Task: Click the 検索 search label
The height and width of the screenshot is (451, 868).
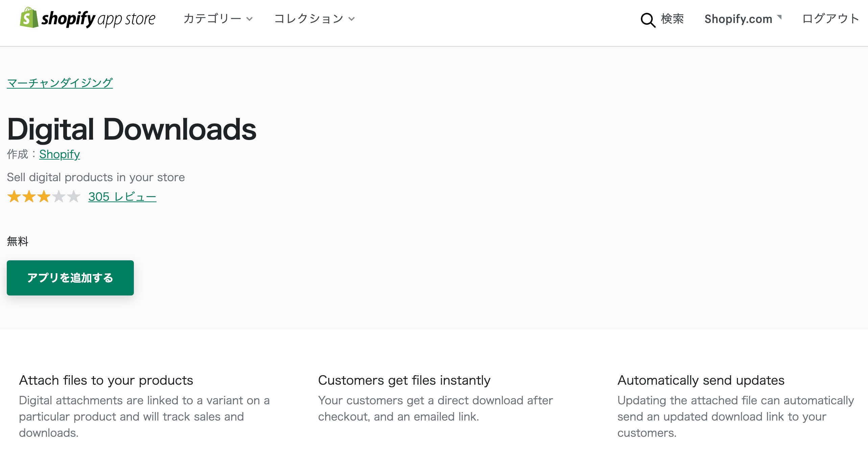Action: 672,19
